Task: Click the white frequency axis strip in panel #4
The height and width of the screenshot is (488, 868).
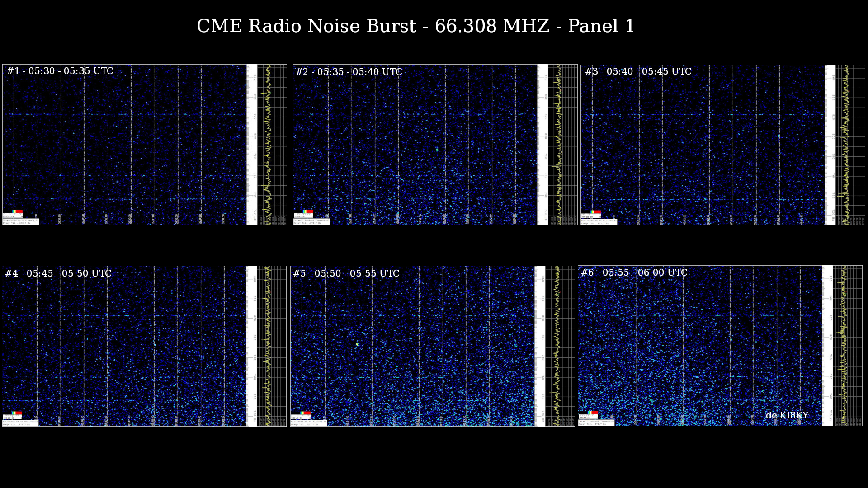Action: tap(251, 346)
